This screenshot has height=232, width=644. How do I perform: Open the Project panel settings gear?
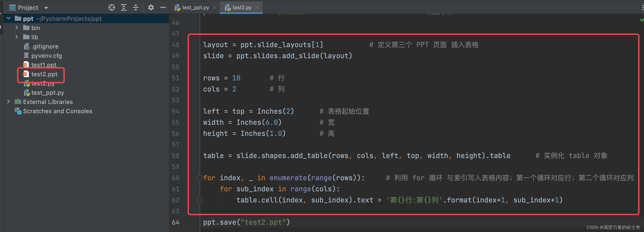coord(151,7)
